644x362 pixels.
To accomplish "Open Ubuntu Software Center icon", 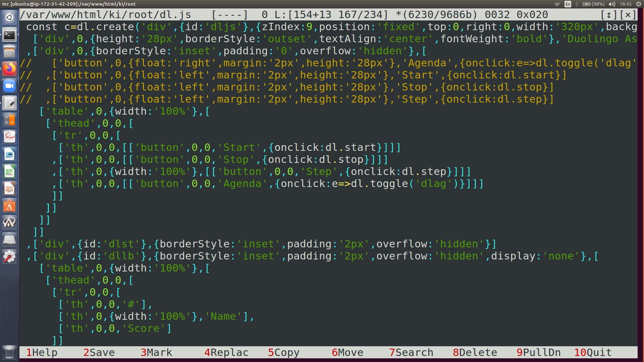I will point(9,206).
